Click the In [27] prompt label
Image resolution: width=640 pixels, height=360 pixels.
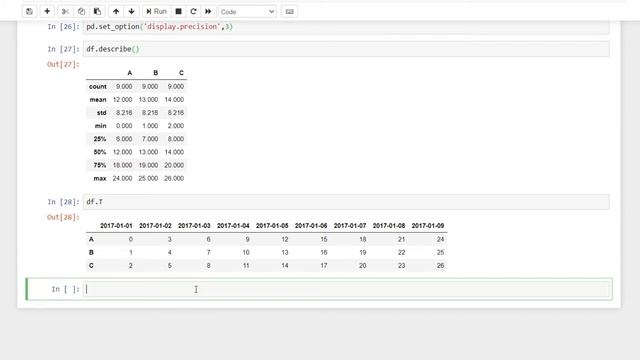coord(63,49)
